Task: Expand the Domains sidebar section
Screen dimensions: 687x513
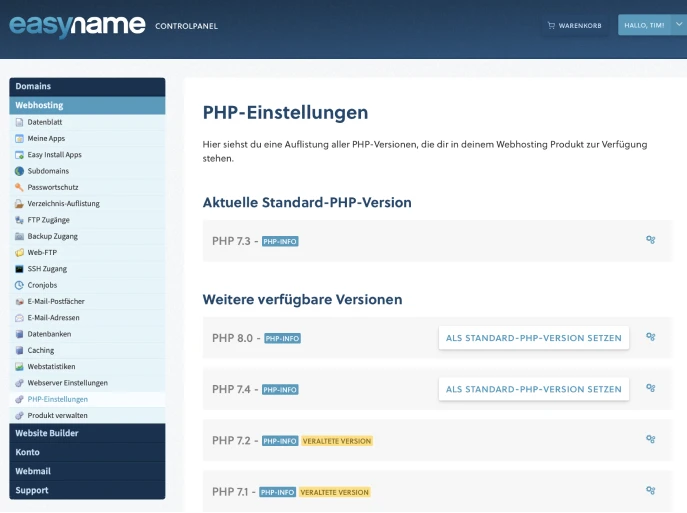Action: pos(87,87)
